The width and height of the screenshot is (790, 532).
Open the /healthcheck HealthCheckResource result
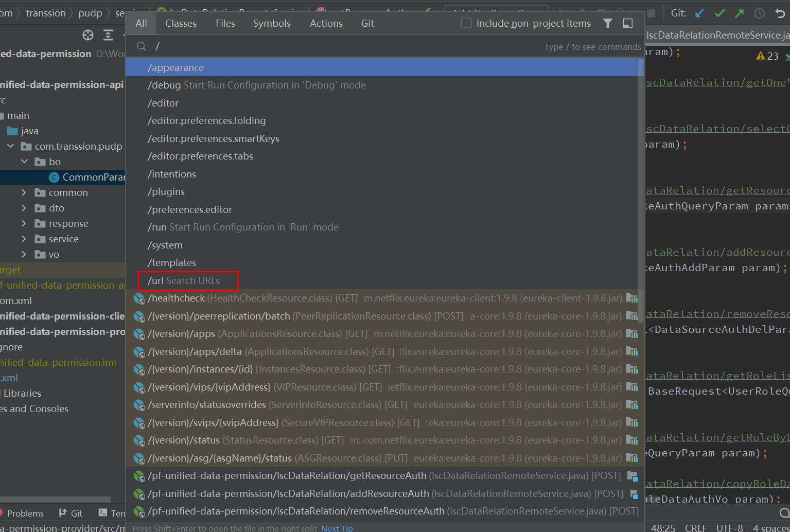[x=381, y=298]
